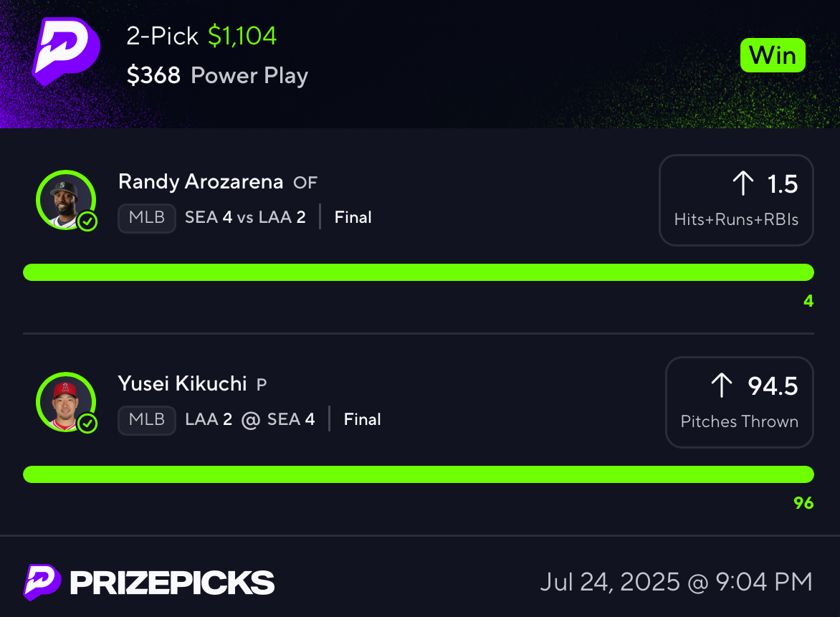Click the Jul 24, 2025 timestamp
This screenshot has height=617, width=840.
coord(676,582)
